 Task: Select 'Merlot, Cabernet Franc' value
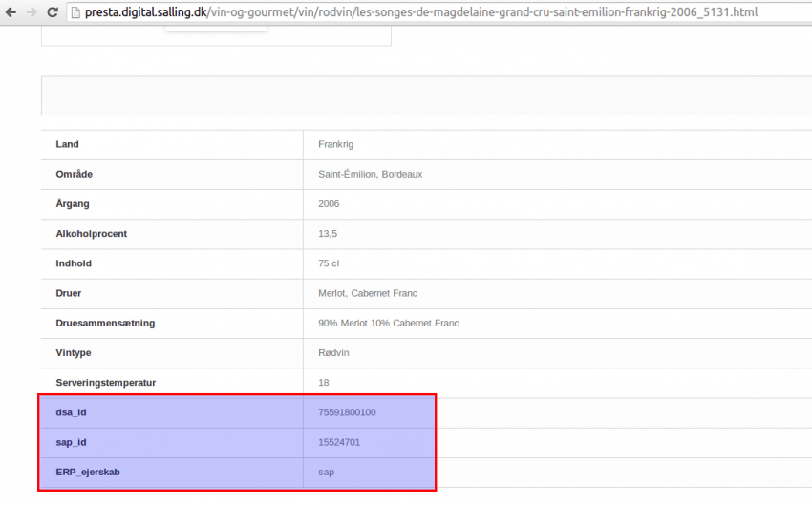[368, 293]
